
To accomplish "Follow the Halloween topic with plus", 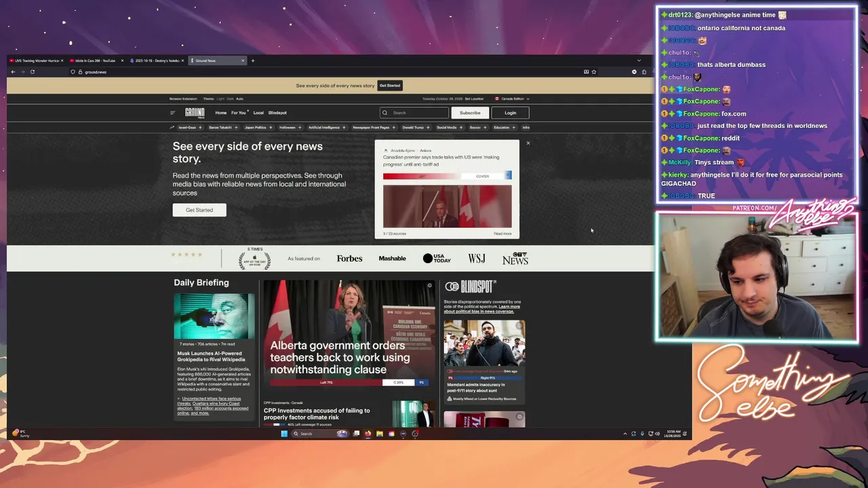I will pyautogui.click(x=300, y=127).
